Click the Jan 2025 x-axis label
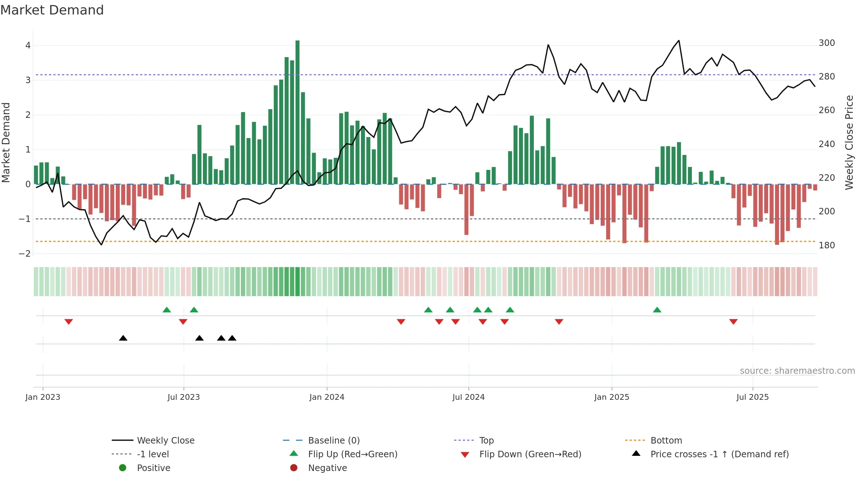868x488 pixels. coord(612,397)
